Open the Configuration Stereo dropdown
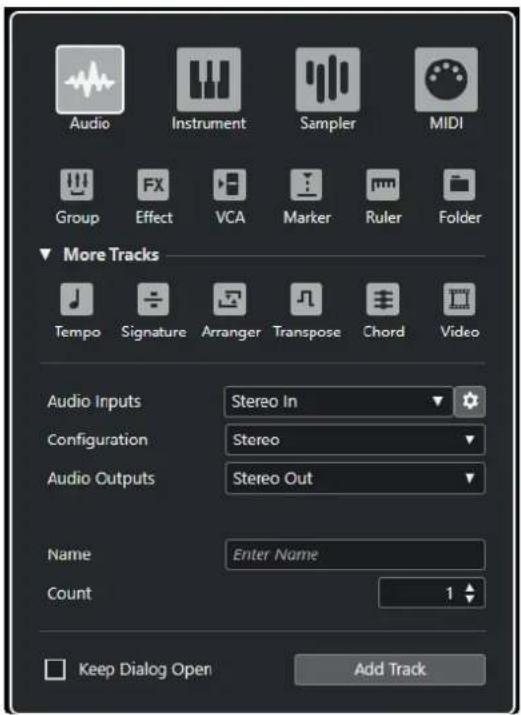This screenshot has height=715, width=521. (355, 440)
